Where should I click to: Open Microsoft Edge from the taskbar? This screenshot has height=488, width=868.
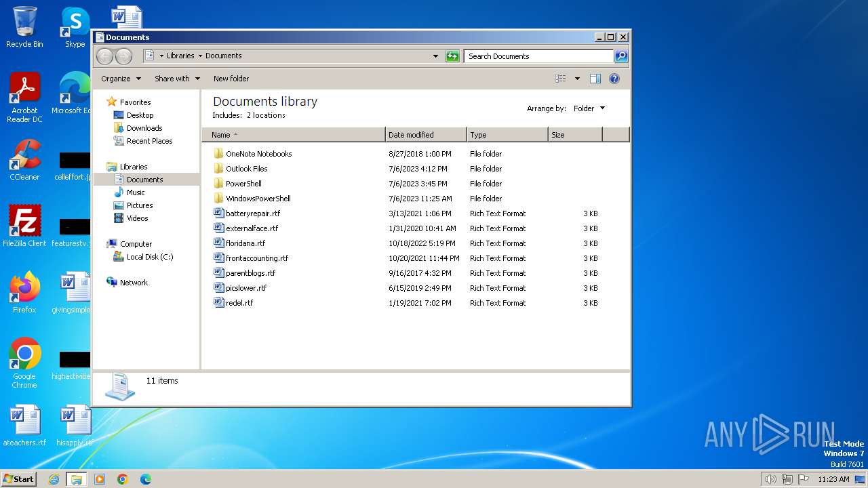point(146,479)
